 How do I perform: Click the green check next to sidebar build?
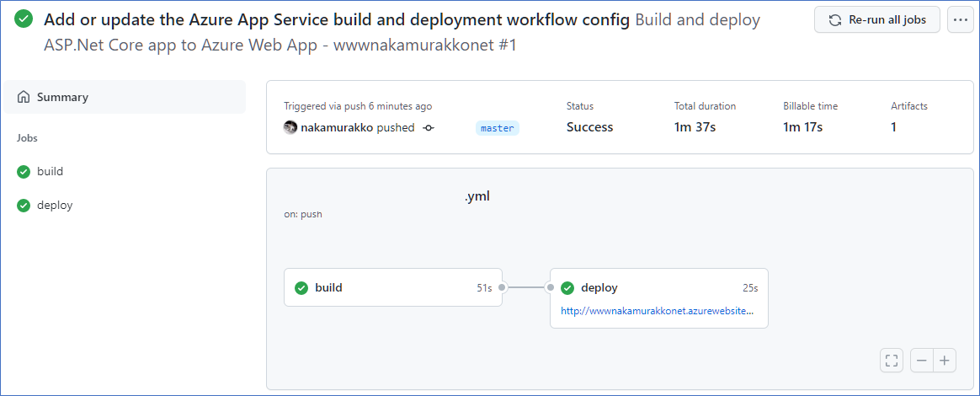[x=24, y=171]
